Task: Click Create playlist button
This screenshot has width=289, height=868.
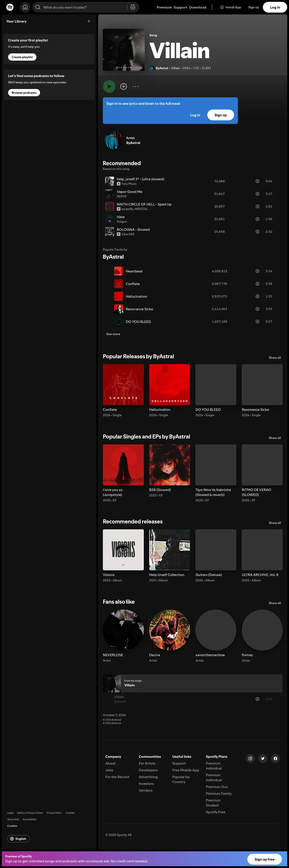Action: tap(22, 57)
